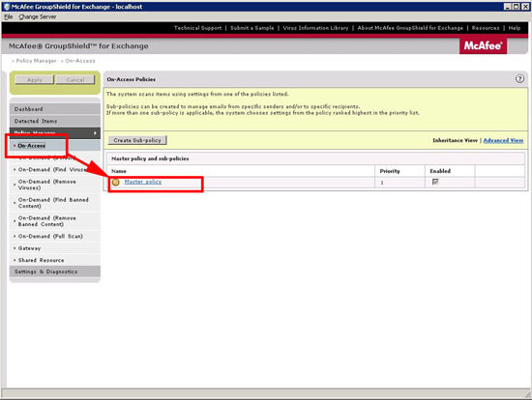
Task: Select the On-Access policy item
Action: coord(32,146)
